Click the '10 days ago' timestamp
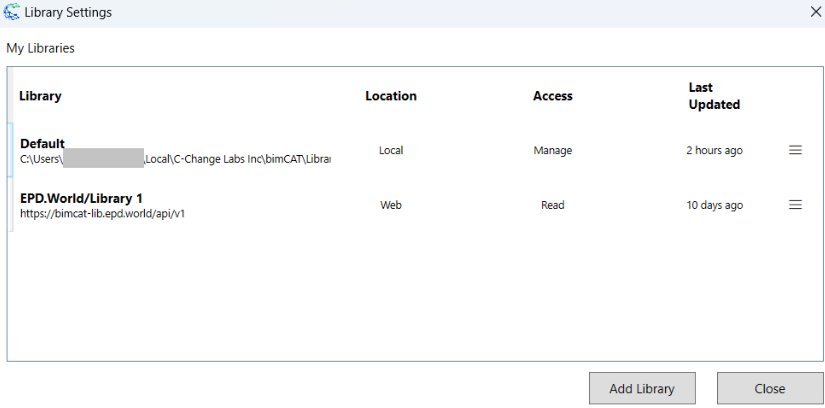Image resolution: width=825 pixels, height=408 pixels. click(x=714, y=205)
